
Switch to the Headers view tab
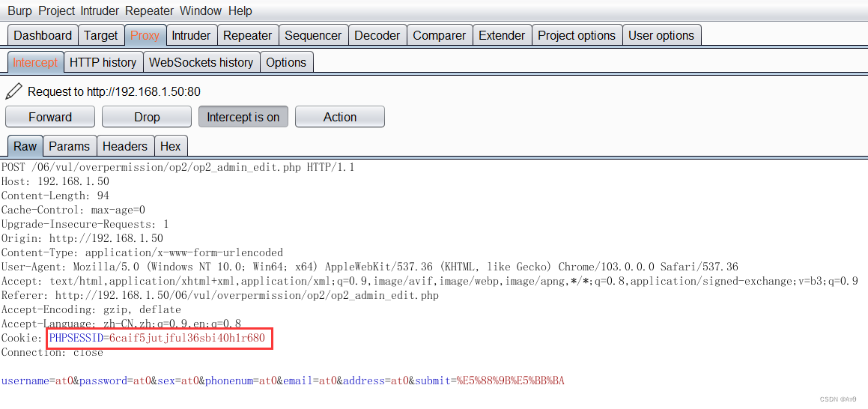pyautogui.click(x=125, y=146)
